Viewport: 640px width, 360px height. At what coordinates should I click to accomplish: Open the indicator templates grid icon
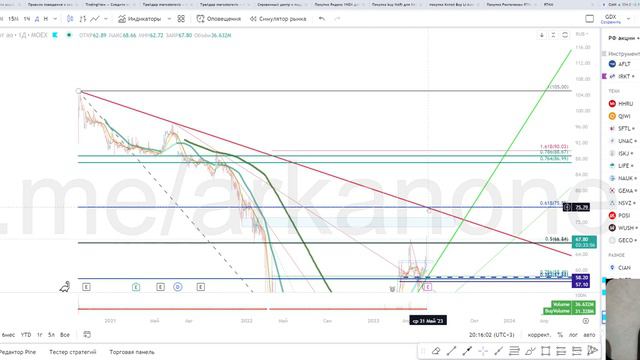click(181, 19)
